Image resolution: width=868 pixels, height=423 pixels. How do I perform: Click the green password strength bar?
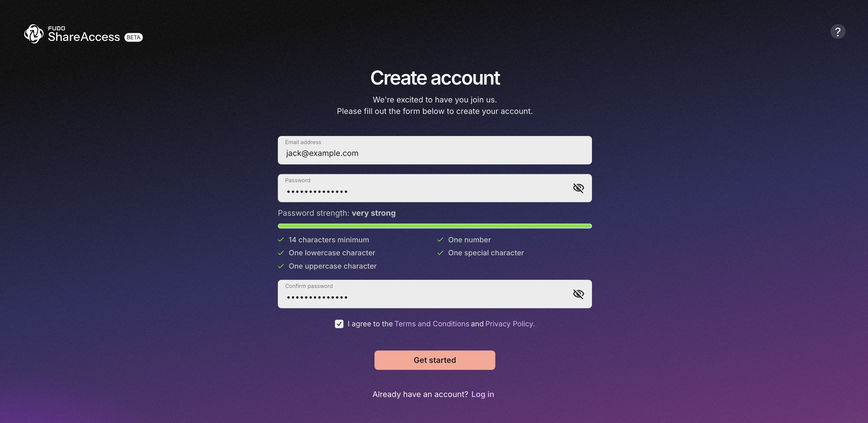435,226
